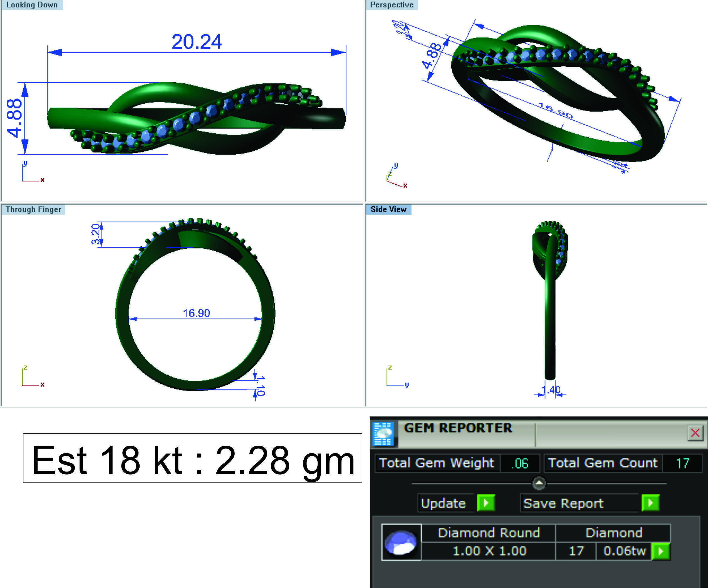The width and height of the screenshot is (708, 588).
Task: Activate the Side View viewport label
Action: coord(389,209)
